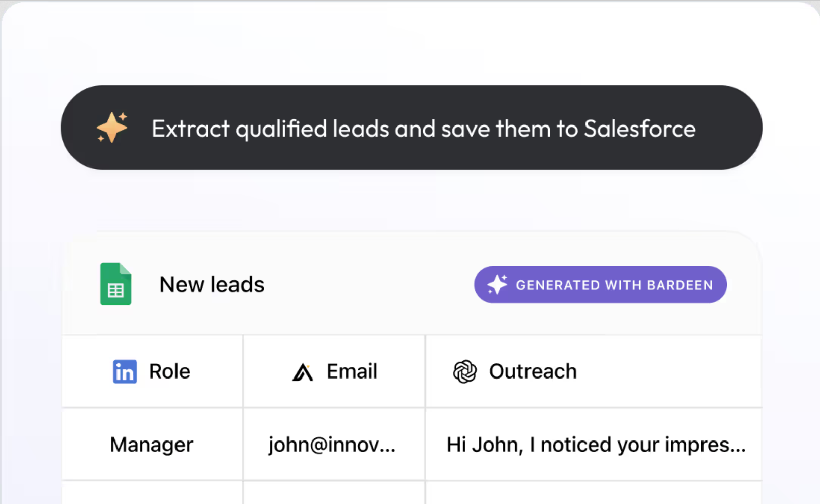Click the 'Manager' cell
820x504 pixels.
pyautogui.click(x=151, y=445)
